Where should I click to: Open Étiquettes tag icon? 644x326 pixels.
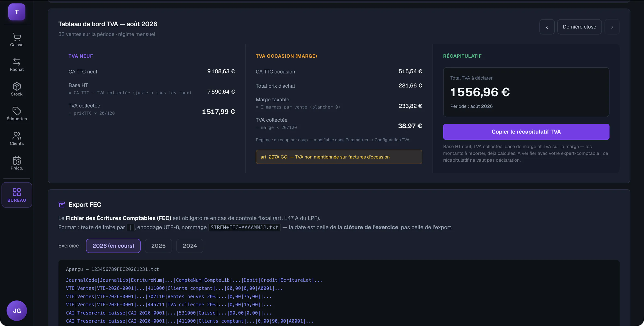coord(17,111)
